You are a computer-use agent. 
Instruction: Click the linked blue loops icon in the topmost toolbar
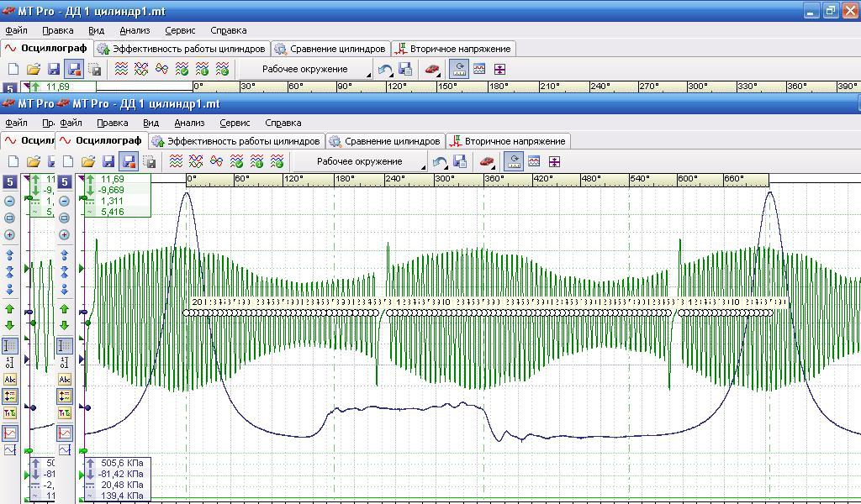coord(161,69)
